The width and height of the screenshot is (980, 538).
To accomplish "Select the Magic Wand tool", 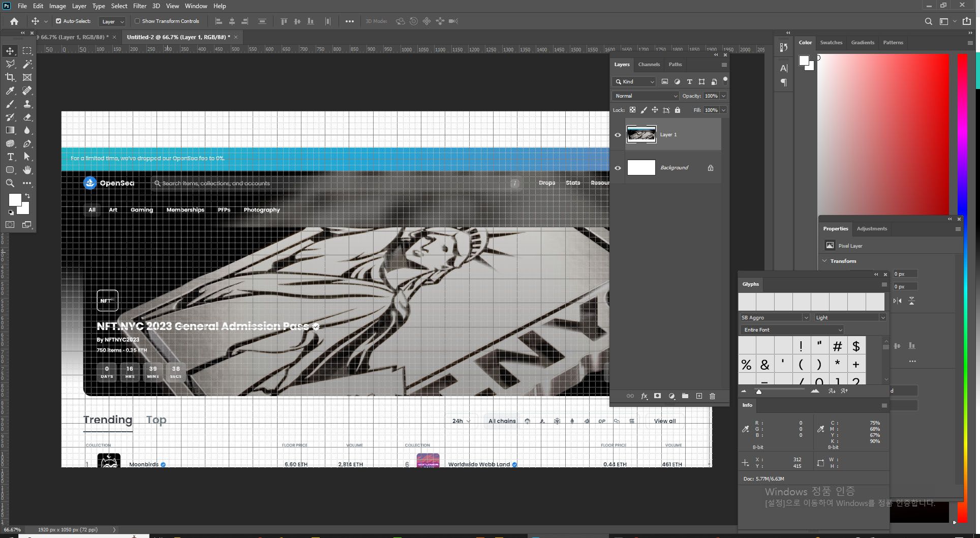I will [x=27, y=64].
